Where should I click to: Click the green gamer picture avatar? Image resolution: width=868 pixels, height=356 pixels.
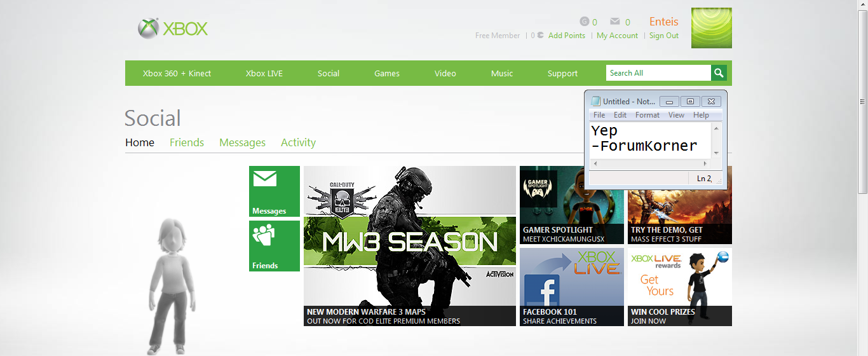tap(712, 28)
